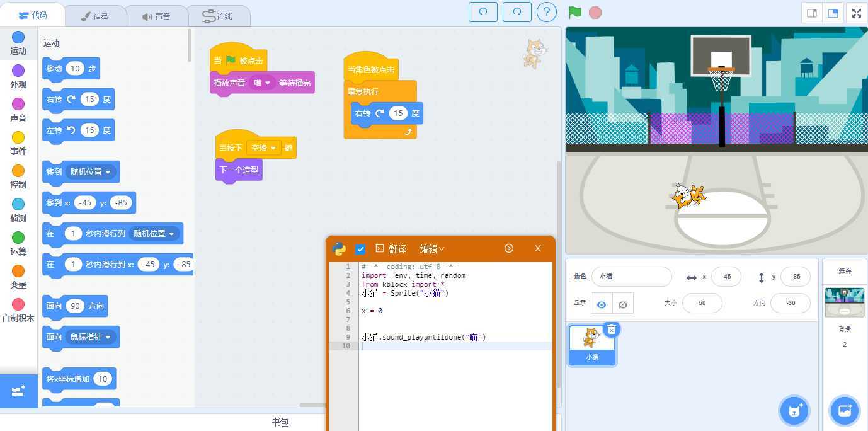Switch to the 造型 (costumes) tab
The width and height of the screenshot is (868, 431).
pos(95,16)
